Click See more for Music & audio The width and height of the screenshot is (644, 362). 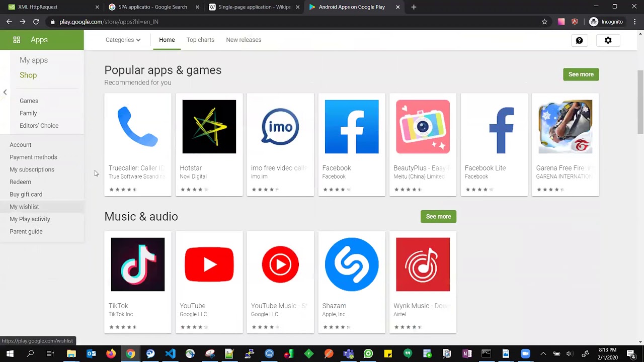coord(439,217)
